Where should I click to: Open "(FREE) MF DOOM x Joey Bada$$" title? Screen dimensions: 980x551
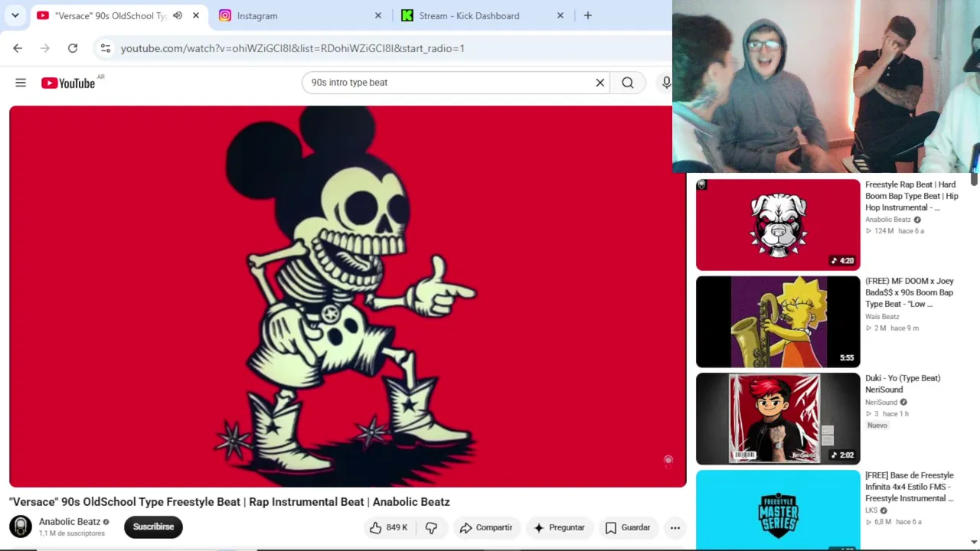910,292
